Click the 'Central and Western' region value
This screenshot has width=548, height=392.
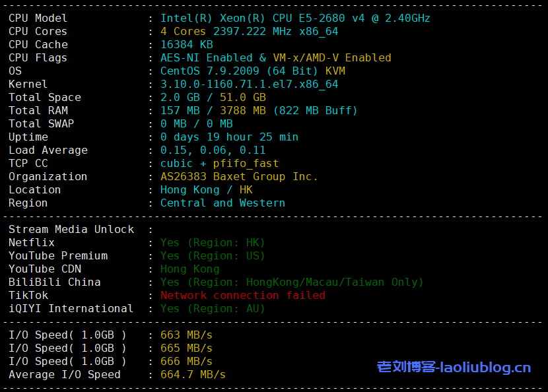[223, 203]
